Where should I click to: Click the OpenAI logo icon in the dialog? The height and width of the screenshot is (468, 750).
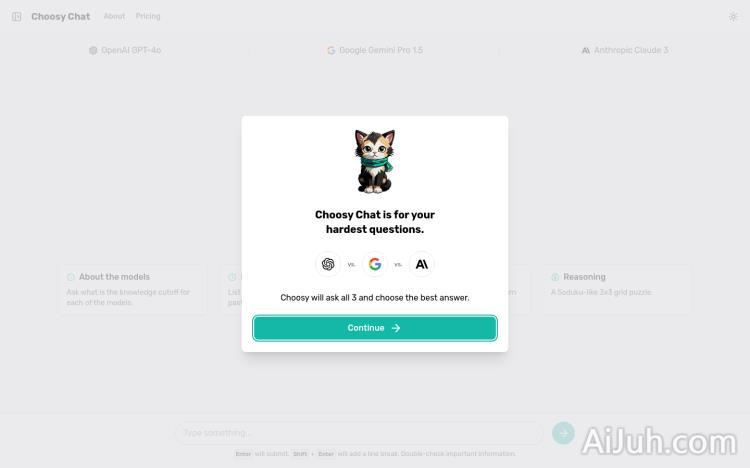(328, 264)
